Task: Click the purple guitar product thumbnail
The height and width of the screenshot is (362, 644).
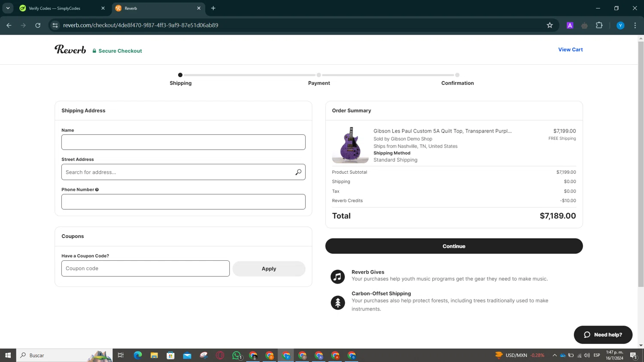Action: tap(350, 145)
